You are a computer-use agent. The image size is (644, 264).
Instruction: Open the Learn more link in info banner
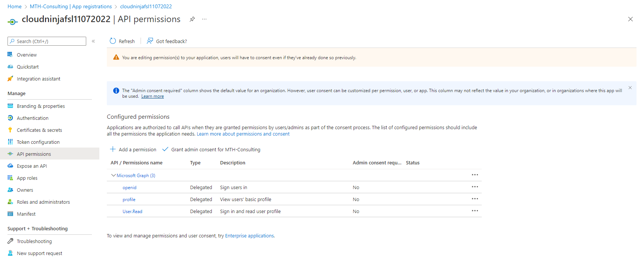pos(153,96)
